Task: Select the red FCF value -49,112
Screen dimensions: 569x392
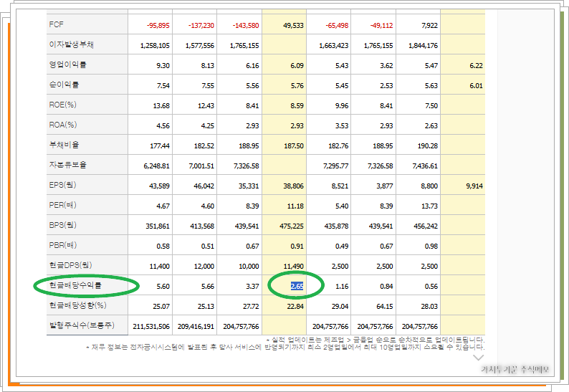Action: tap(382, 25)
